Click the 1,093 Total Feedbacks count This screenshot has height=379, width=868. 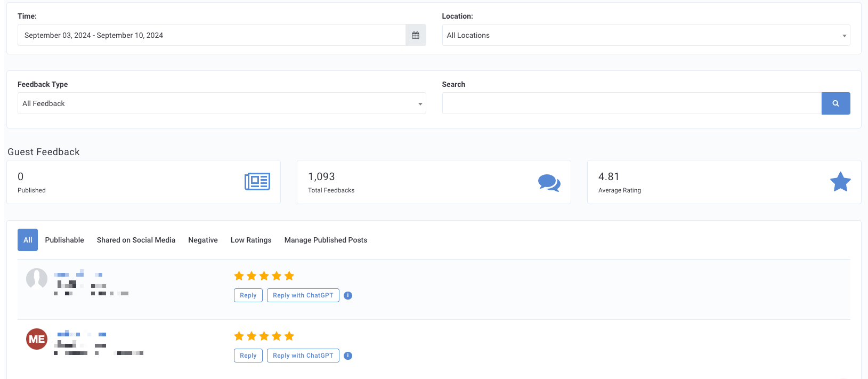(x=321, y=176)
